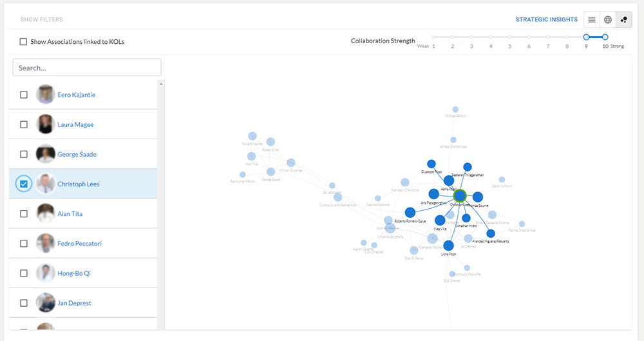
Task: Tick the checkbox for Jan Deprest
Action: (x=24, y=303)
